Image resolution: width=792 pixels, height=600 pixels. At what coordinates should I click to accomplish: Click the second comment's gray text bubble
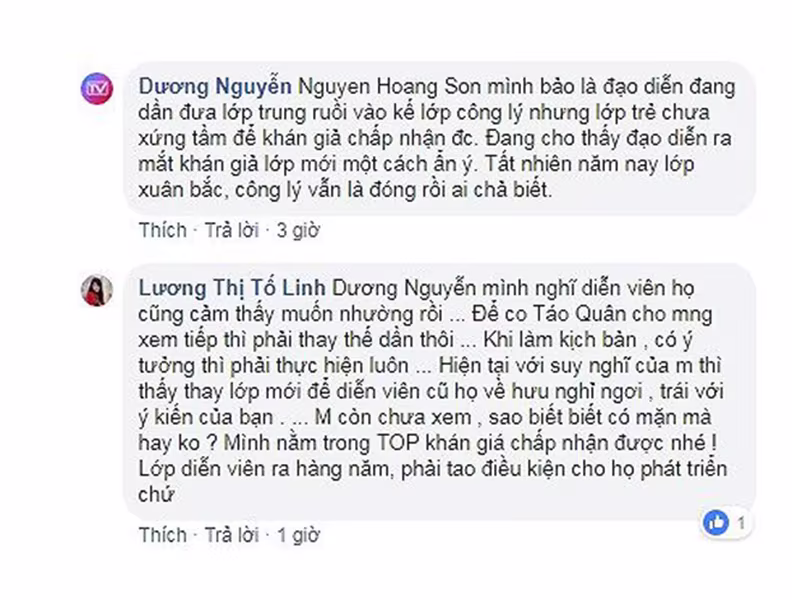click(x=439, y=391)
